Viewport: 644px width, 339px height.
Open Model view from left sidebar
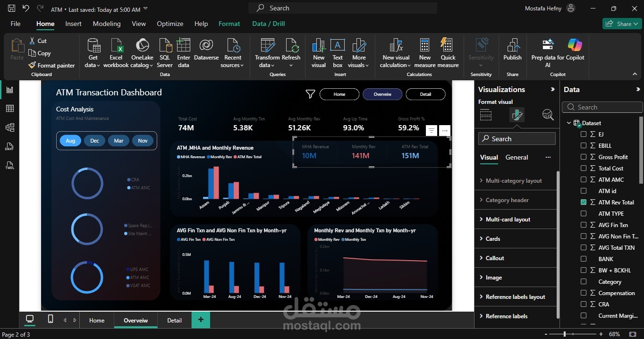coord(9,127)
